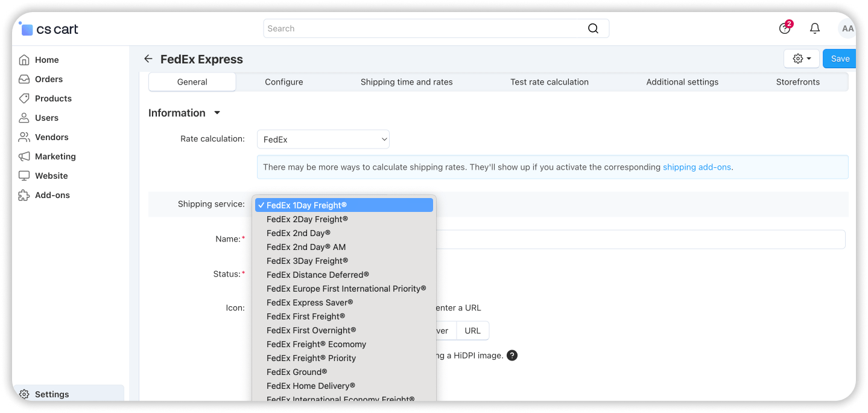This screenshot has width=868, height=413.
Task: Focus the top Search field
Action: tap(422, 28)
